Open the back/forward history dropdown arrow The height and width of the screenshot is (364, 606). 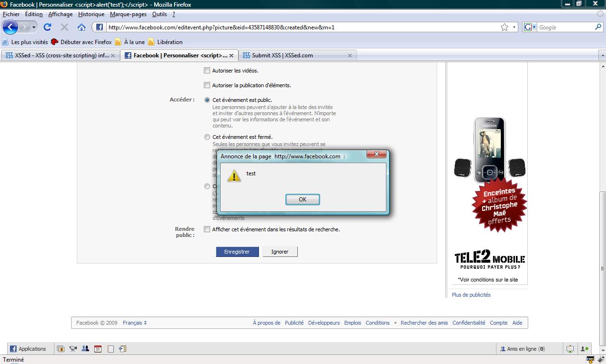[34, 27]
